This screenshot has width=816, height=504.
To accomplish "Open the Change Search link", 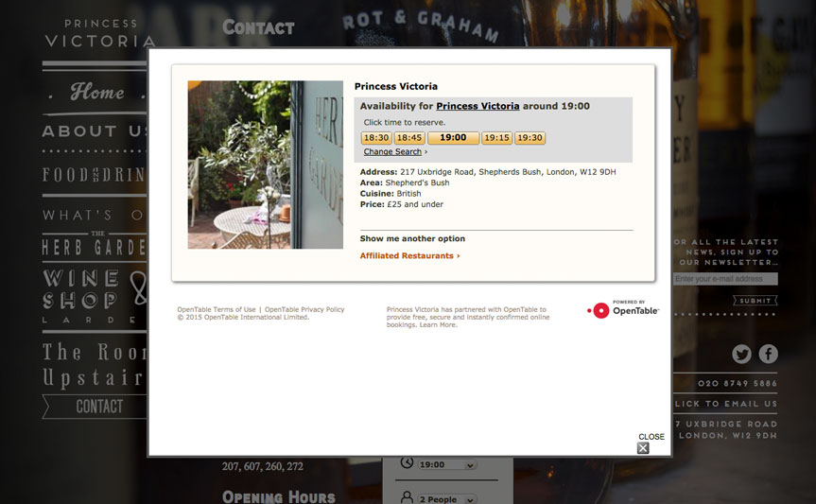I will tap(392, 151).
